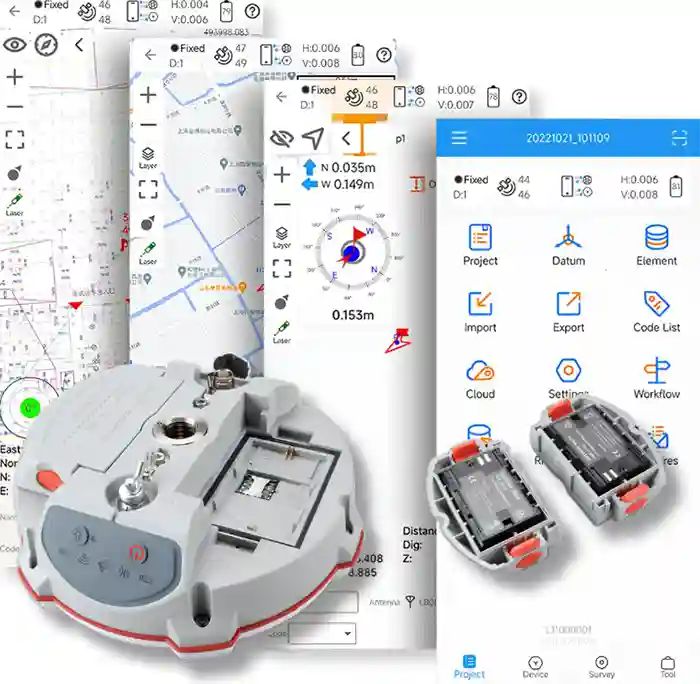Tap the W 0.149m offset value
Image resolution: width=700 pixels, height=684 pixels.
point(348,184)
